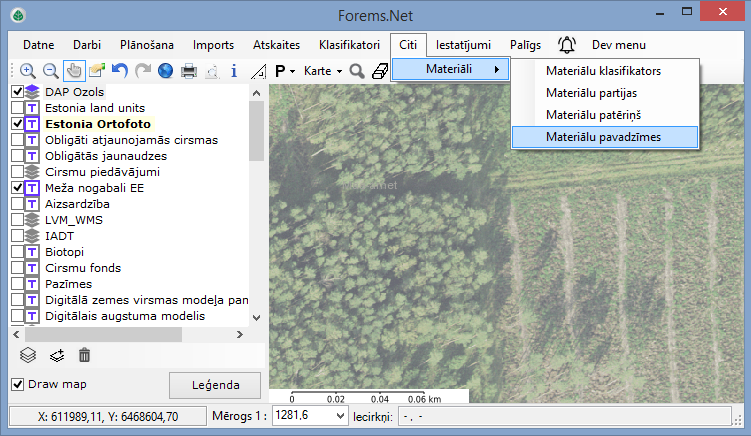This screenshot has height=436, width=751.
Task: Enable the Biotopi layer checkbox
Action: 17,252
